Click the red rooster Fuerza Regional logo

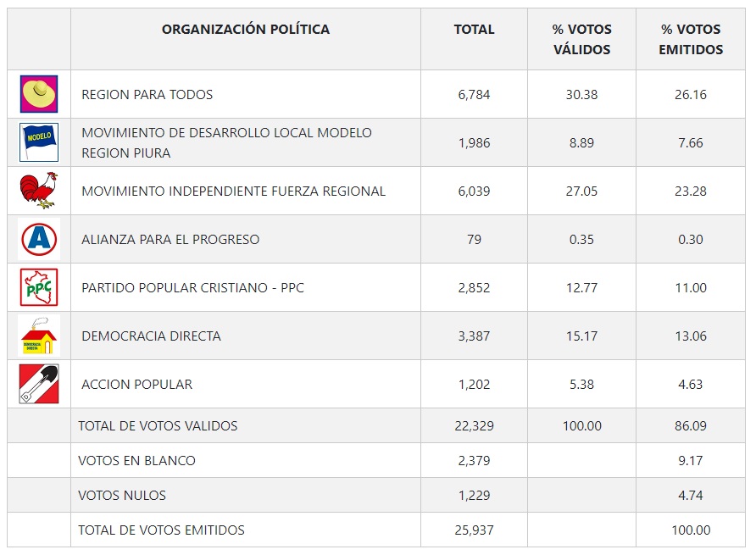tap(39, 191)
